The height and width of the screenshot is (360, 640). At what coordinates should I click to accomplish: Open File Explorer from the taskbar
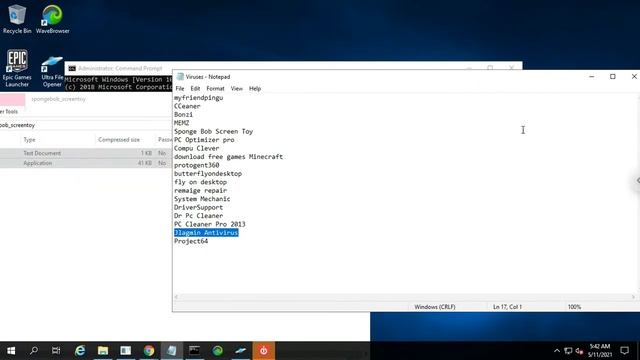point(103,351)
